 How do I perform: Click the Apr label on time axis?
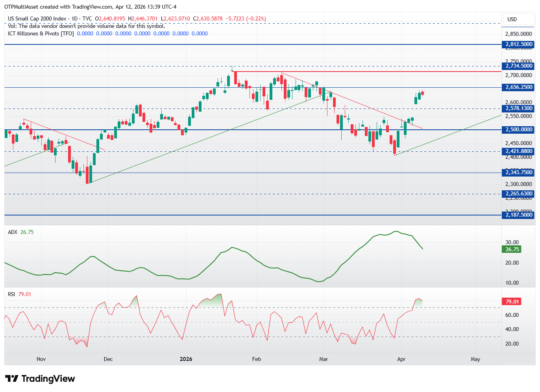401,359
